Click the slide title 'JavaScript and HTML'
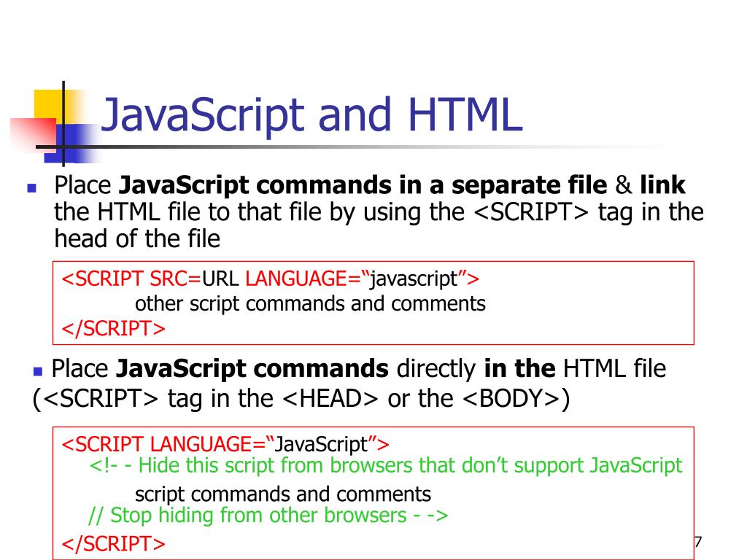This screenshot has width=747, height=560. click(312, 116)
